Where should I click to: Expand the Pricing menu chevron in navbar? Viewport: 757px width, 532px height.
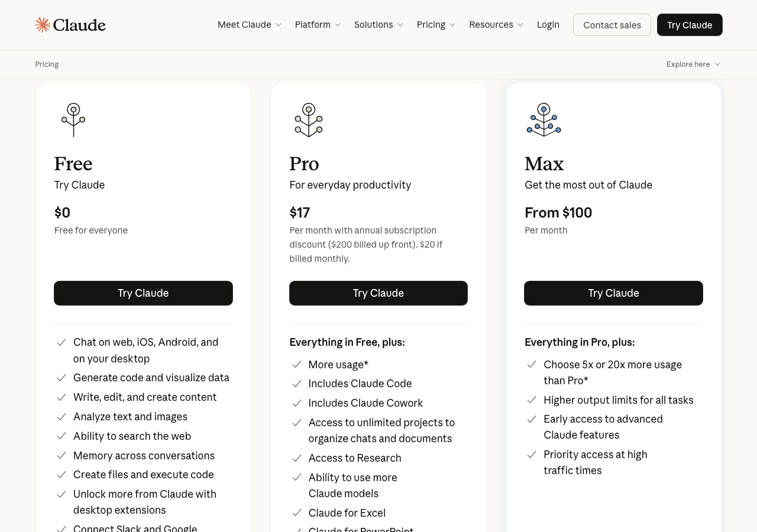tap(452, 25)
